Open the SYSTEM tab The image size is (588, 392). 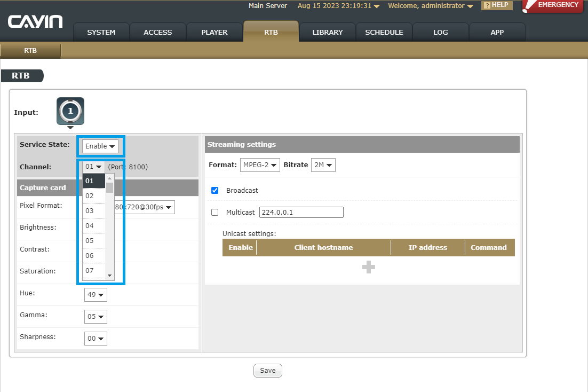pos(101,32)
